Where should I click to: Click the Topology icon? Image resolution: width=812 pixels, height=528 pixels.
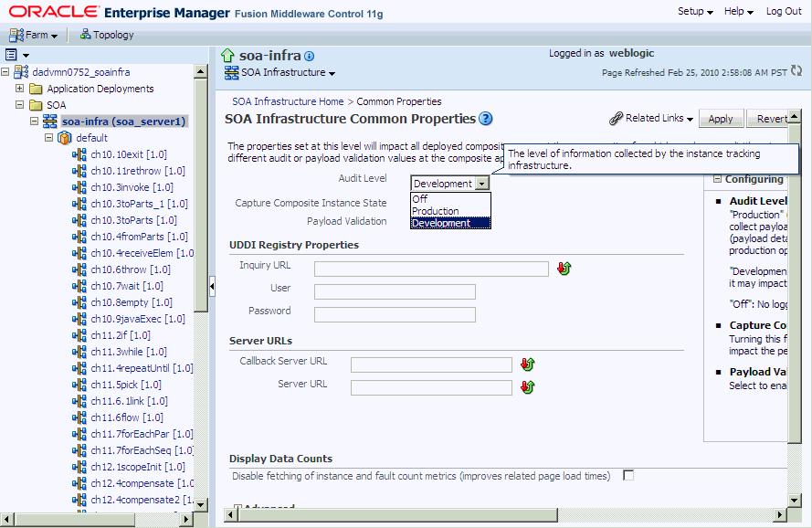(86, 34)
